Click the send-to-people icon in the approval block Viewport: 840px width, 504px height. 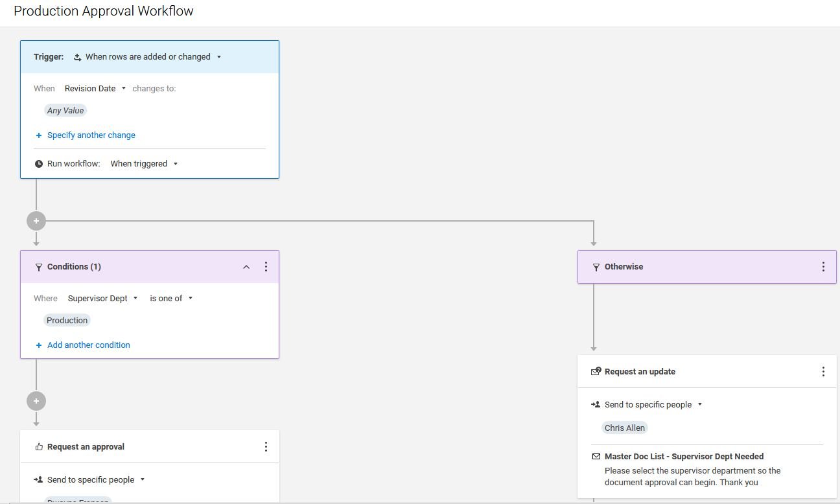38,480
